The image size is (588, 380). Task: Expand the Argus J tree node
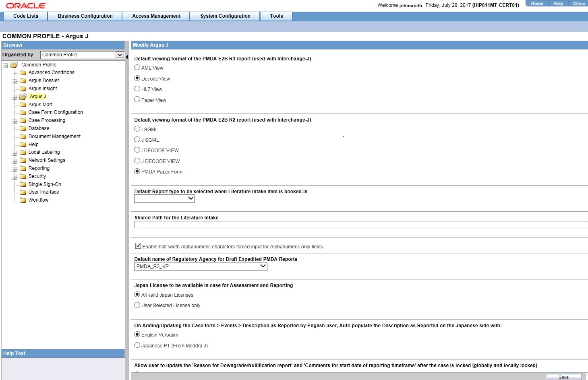coord(14,97)
